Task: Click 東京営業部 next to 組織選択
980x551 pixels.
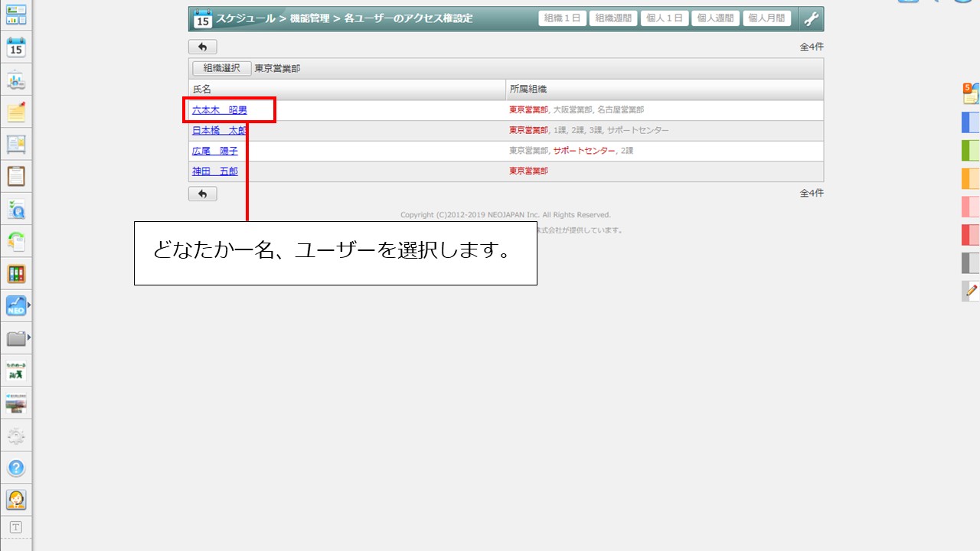Action: (x=277, y=68)
